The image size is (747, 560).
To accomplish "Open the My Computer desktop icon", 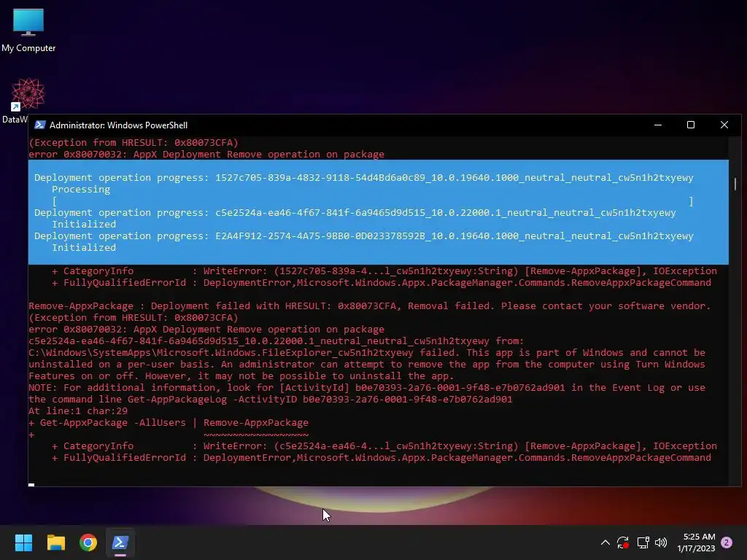I will (x=28, y=30).
